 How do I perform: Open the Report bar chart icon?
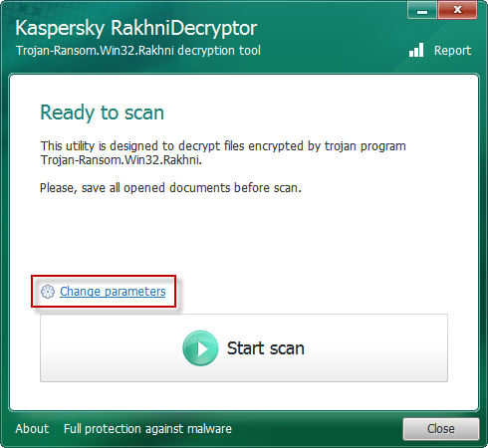point(416,50)
